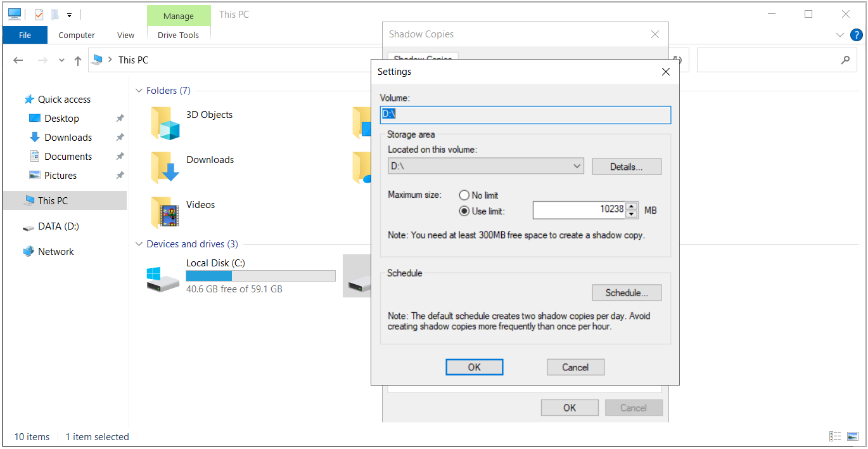Cancel the Settings dialog
The height and width of the screenshot is (449, 868).
pos(576,367)
